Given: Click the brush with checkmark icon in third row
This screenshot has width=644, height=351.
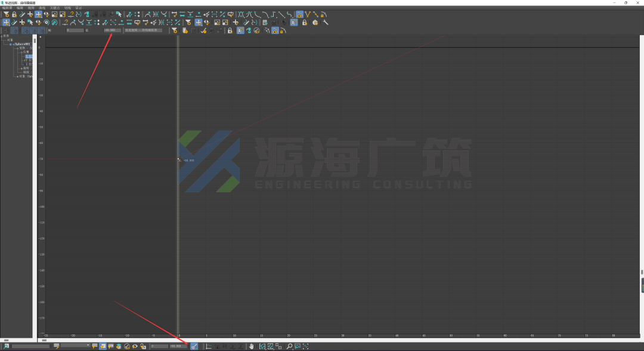Looking at the screenshot, I should point(204,30).
